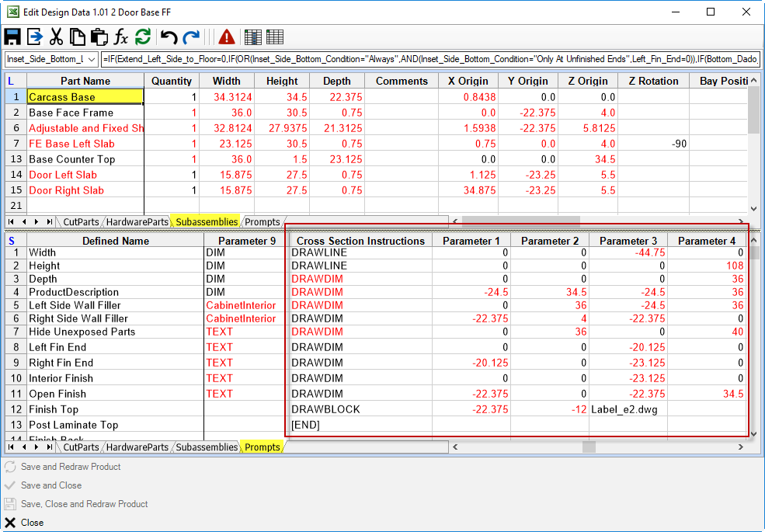Open the fx formula function icon
The image size is (765, 532).
coord(120,37)
